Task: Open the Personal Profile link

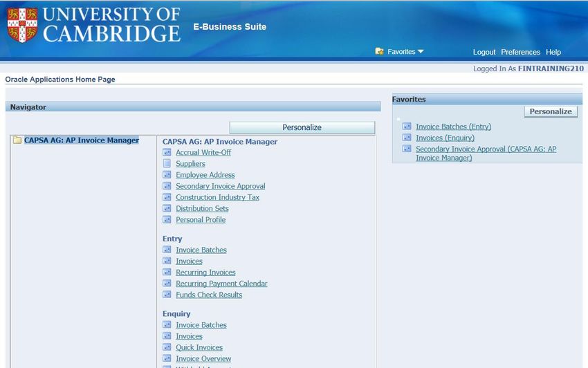Action: 201,220
